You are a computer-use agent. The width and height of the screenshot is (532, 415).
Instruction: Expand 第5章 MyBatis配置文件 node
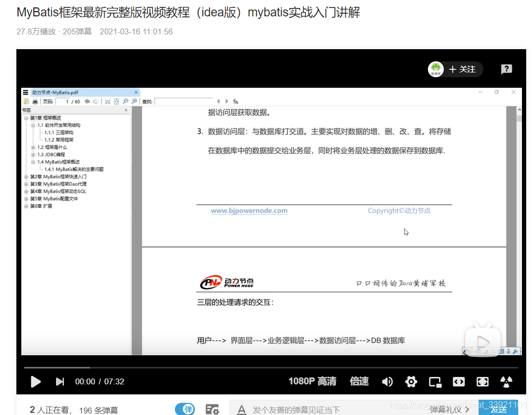[x=26, y=199]
